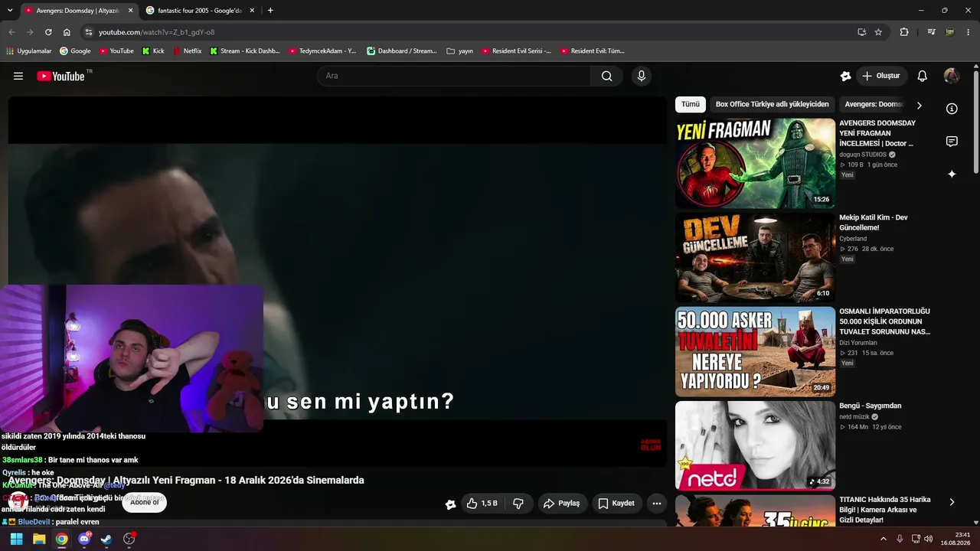Open the Netflix bookmark

coord(188,51)
